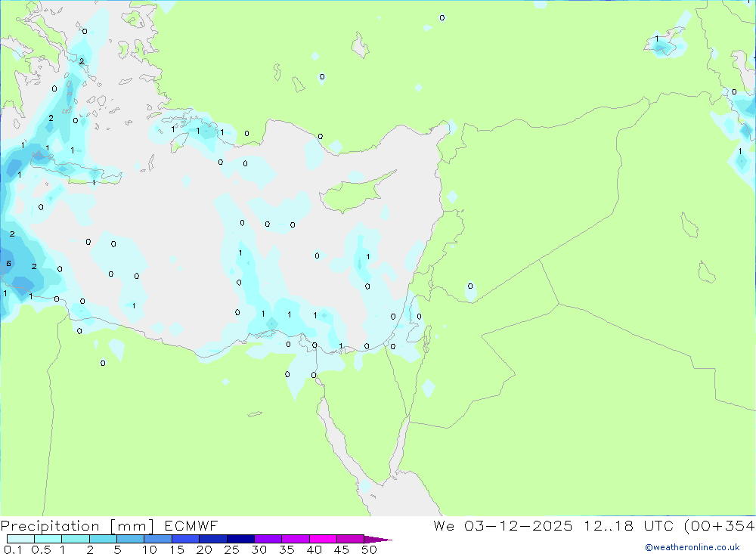This screenshot has height=554, width=756.
Task: Click the '6' precipitation value on the map
Action: 8,263
